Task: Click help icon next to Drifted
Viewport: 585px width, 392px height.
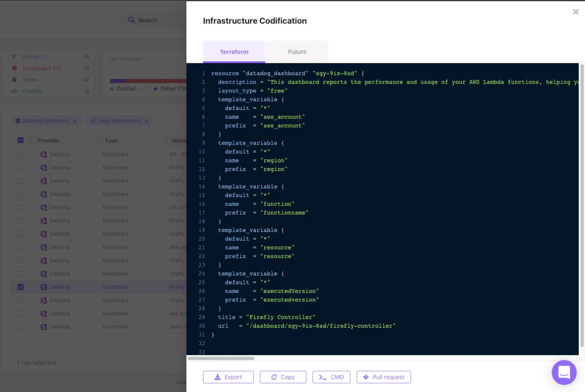Action: pos(87,57)
